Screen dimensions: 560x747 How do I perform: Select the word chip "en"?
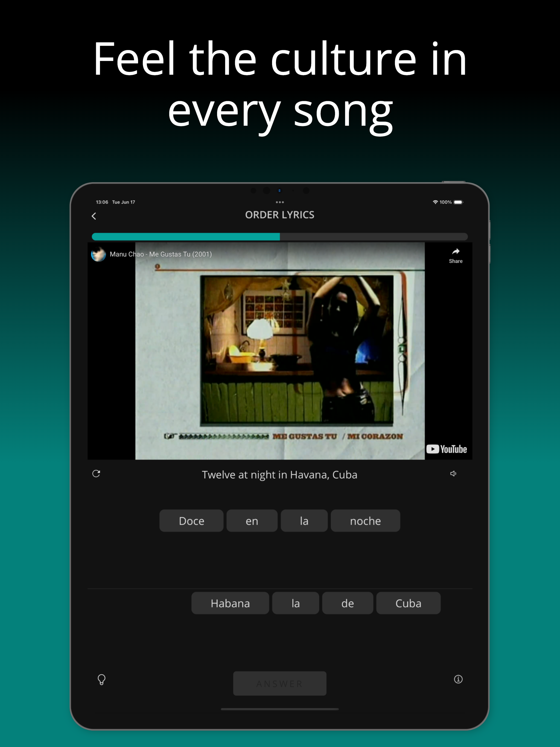(x=252, y=521)
